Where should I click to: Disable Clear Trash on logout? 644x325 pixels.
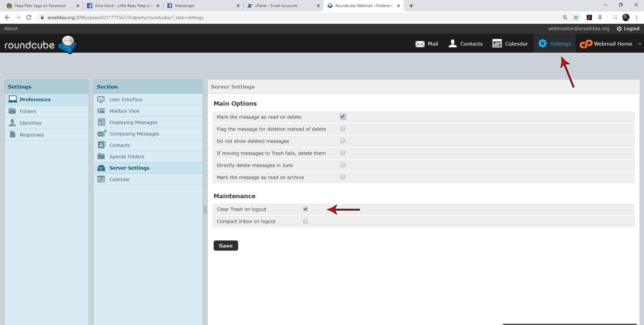click(x=306, y=209)
